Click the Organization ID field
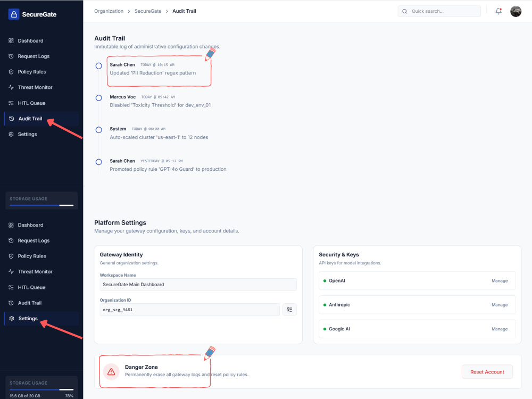The height and width of the screenshot is (399, 532). pos(190,310)
